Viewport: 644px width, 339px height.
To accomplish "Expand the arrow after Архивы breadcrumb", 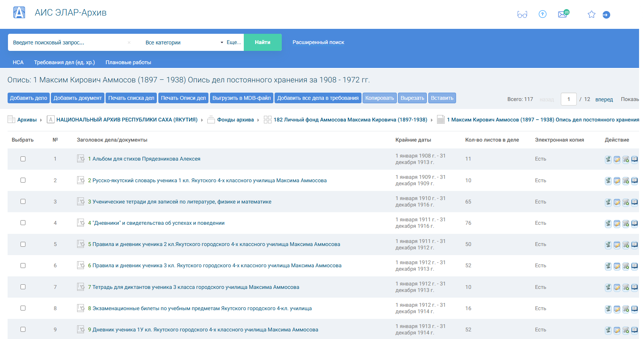I will [x=41, y=120].
